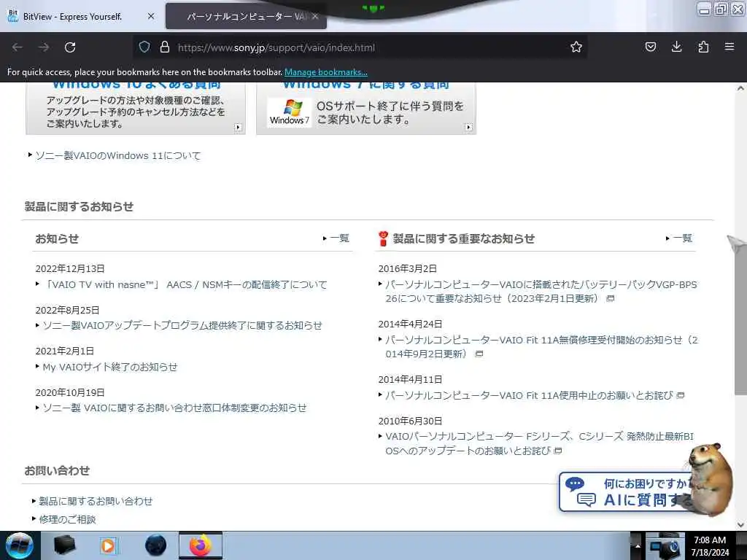
Task: Click the browser forward arrow
Action: tap(44, 47)
